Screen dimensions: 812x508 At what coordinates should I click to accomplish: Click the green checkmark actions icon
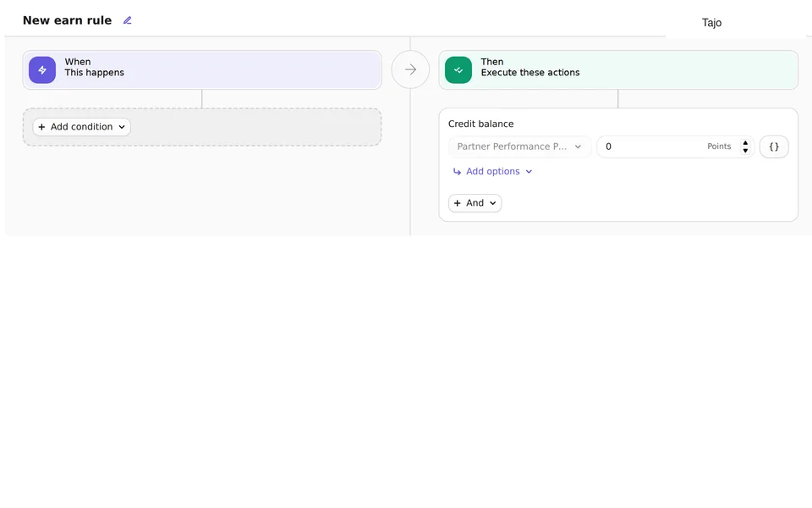[x=458, y=70]
